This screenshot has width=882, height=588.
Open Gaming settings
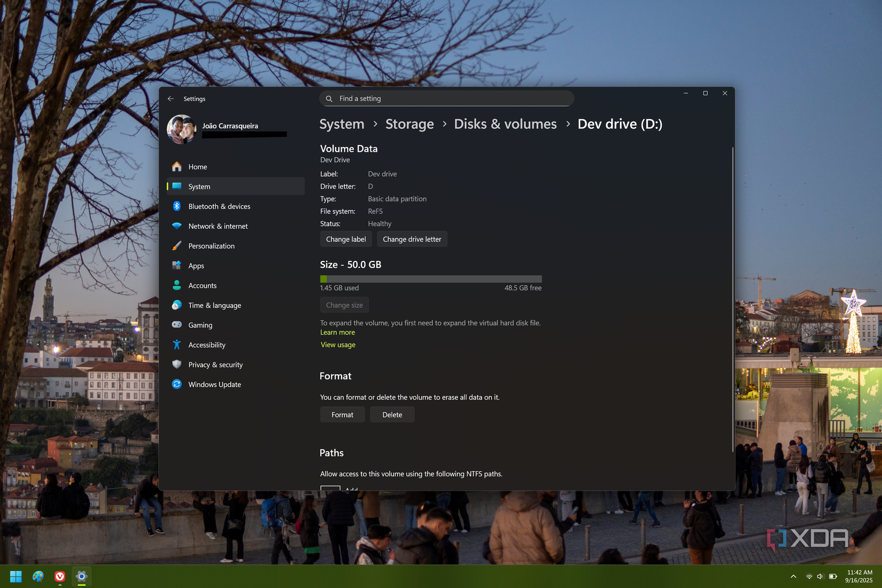tap(200, 324)
